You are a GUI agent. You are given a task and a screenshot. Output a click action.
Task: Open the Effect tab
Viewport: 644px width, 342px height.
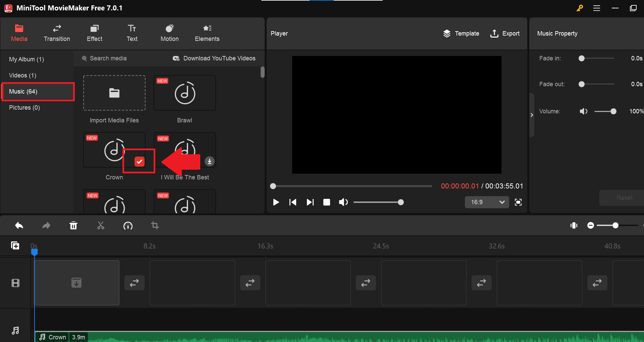95,34
